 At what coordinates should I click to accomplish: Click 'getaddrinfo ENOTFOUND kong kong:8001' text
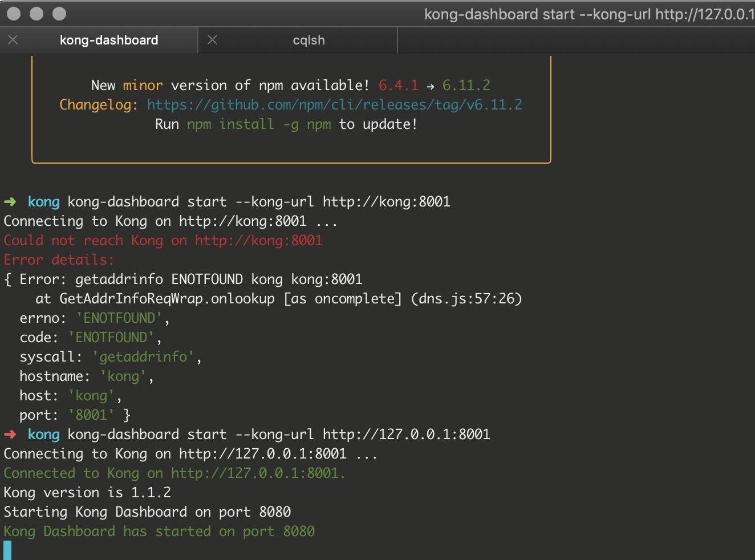tap(219, 279)
